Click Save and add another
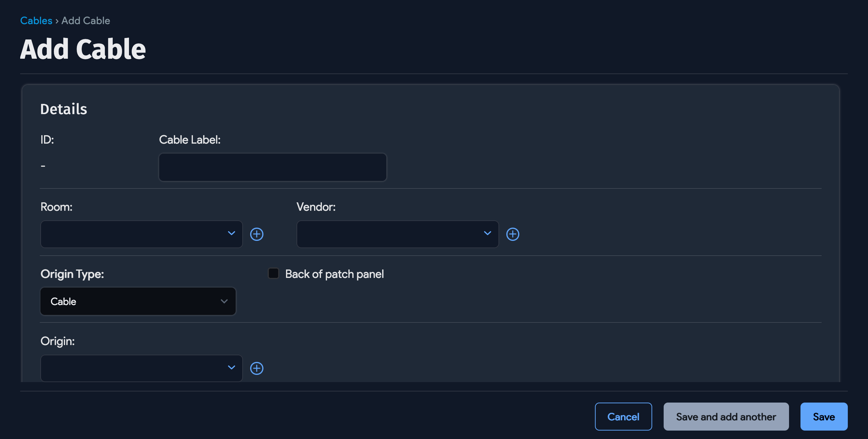 coord(726,416)
